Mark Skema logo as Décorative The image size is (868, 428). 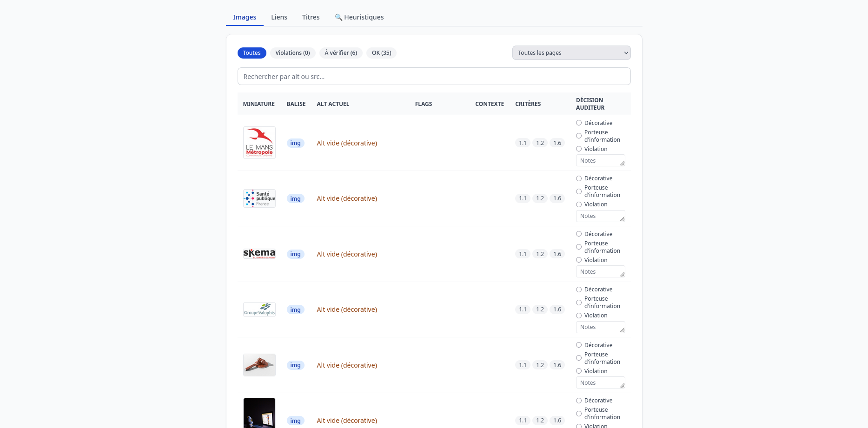pos(579,234)
